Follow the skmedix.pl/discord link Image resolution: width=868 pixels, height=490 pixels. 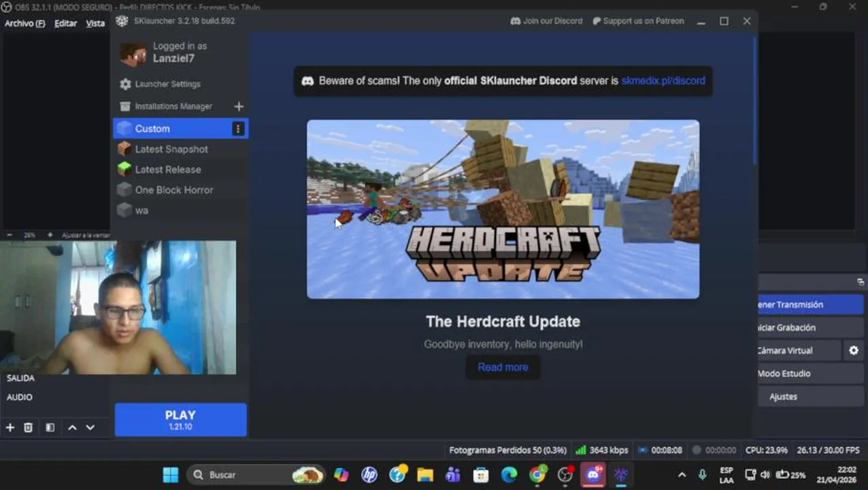click(663, 80)
